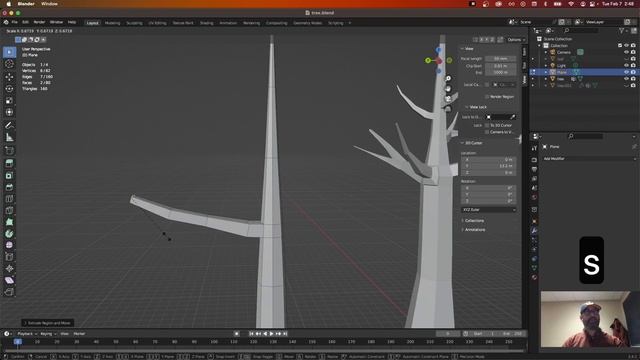Pick the Loop Cut tool

pyautogui.click(x=9, y=199)
